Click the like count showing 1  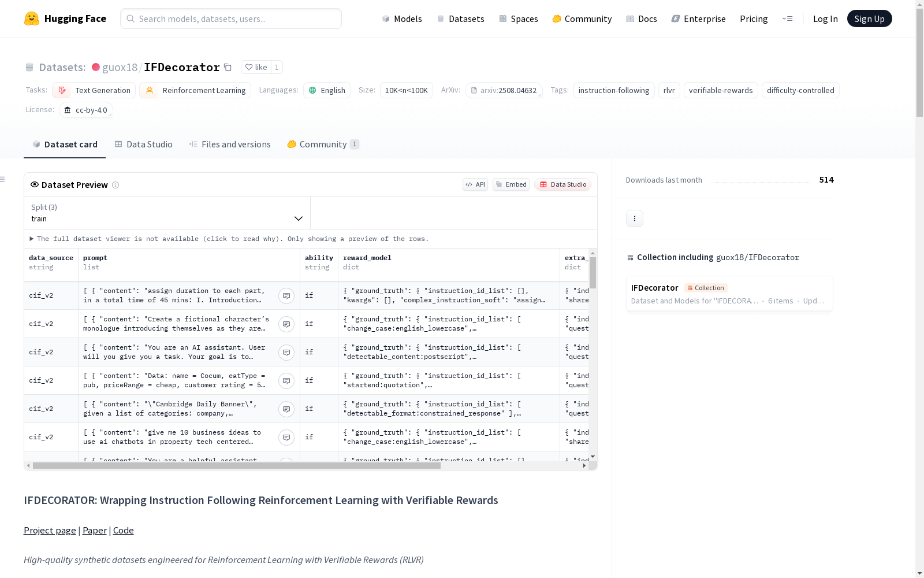point(277,68)
